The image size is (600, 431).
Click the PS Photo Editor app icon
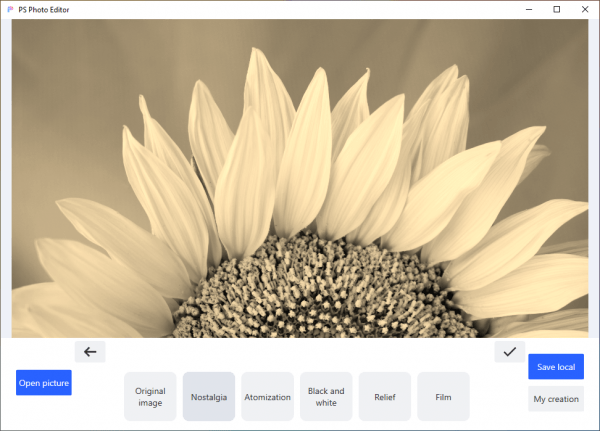[10, 10]
